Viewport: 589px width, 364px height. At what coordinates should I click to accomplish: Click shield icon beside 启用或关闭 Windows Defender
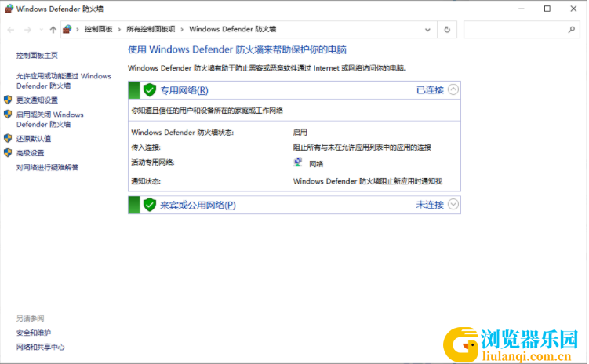(x=8, y=115)
